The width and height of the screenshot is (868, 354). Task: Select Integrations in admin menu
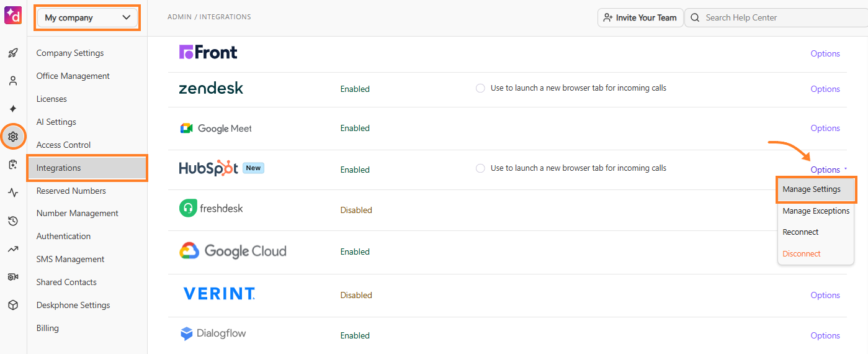coord(87,168)
